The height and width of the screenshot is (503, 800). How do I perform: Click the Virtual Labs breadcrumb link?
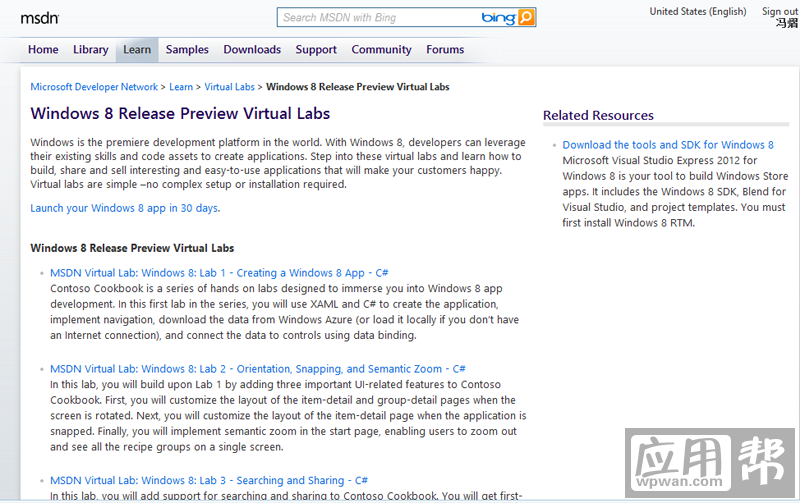[x=229, y=87]
